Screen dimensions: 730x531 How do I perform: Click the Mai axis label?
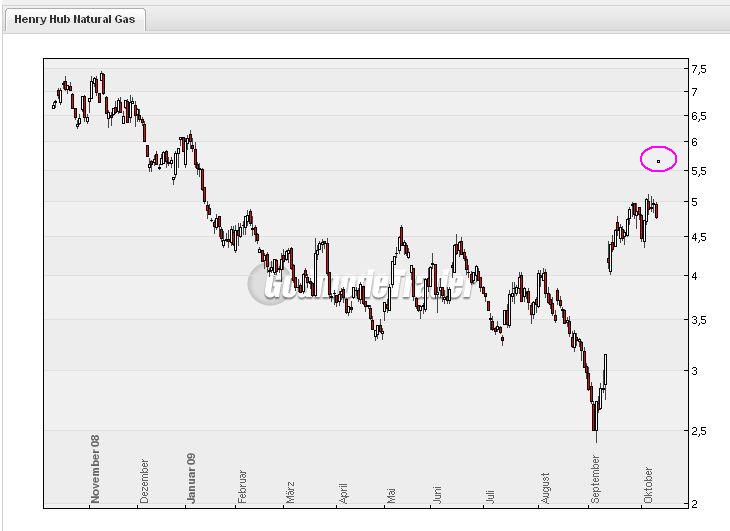point(391,496)
